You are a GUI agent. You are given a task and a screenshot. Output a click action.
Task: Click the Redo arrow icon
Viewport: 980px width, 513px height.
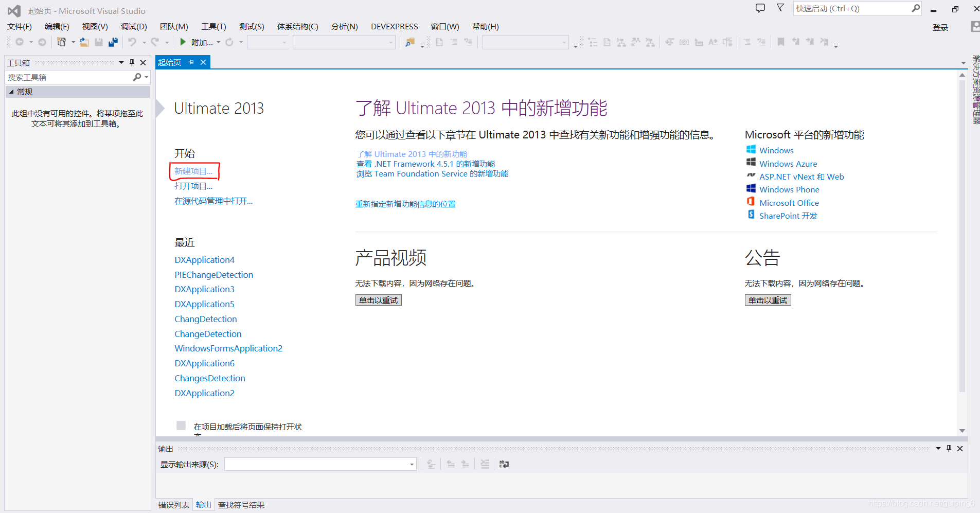155,42
